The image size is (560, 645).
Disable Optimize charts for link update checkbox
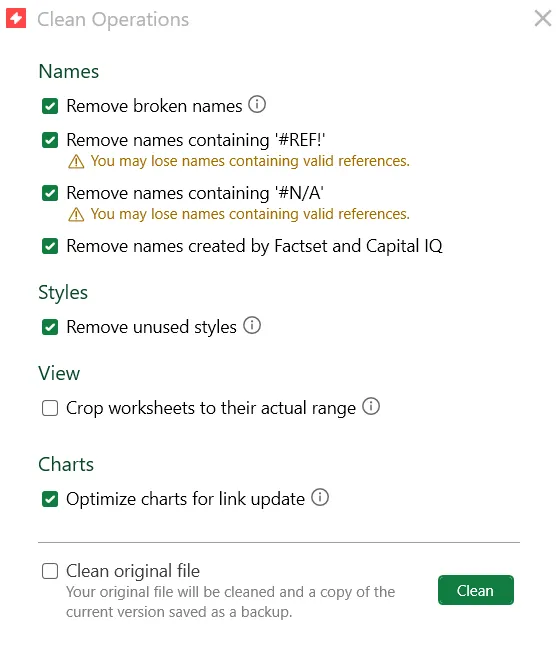(x=50, y=499)
